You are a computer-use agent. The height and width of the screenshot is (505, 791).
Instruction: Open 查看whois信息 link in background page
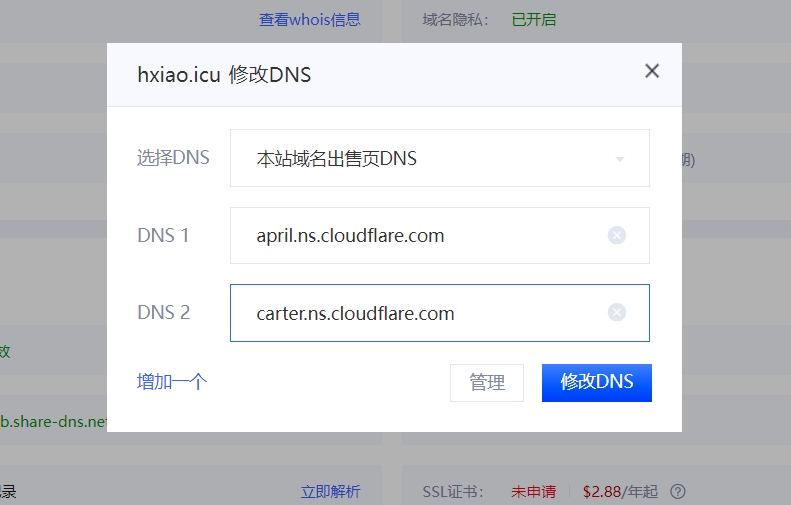pos(310,20)
